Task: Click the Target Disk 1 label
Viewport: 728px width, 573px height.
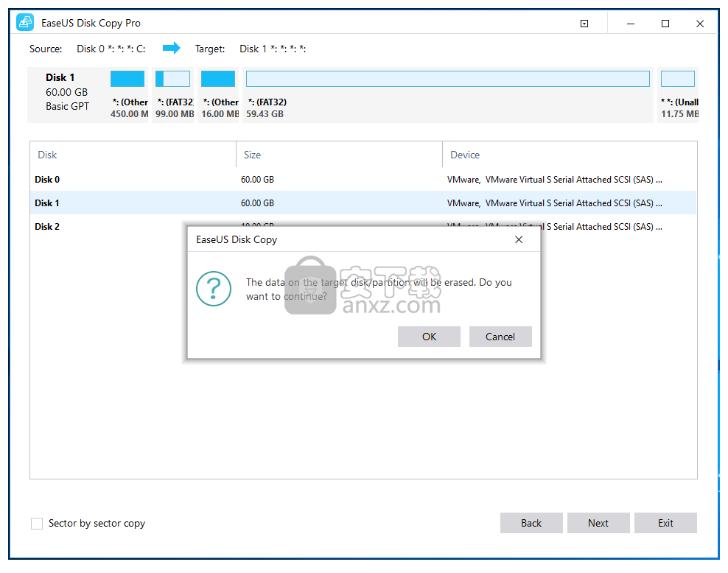Action: (273, 49)
